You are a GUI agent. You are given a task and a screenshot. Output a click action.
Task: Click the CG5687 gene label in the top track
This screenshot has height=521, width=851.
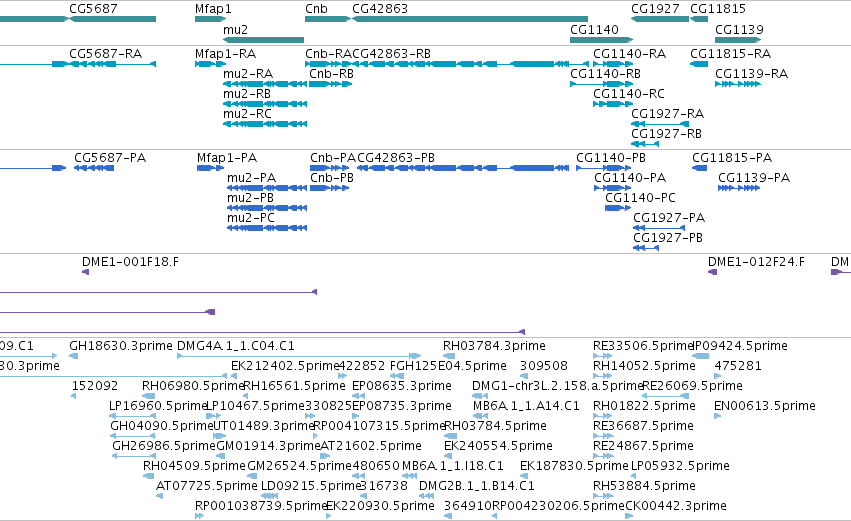(93, 9)
